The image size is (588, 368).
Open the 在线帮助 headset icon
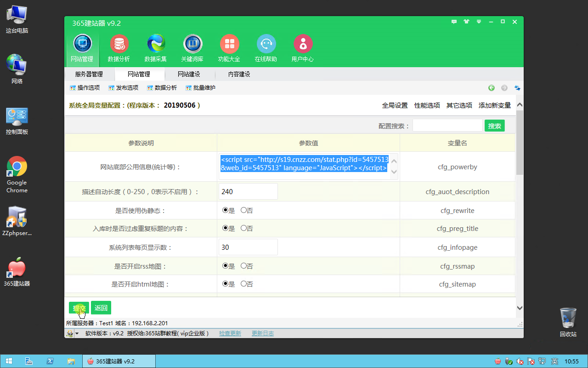(266, 48)
